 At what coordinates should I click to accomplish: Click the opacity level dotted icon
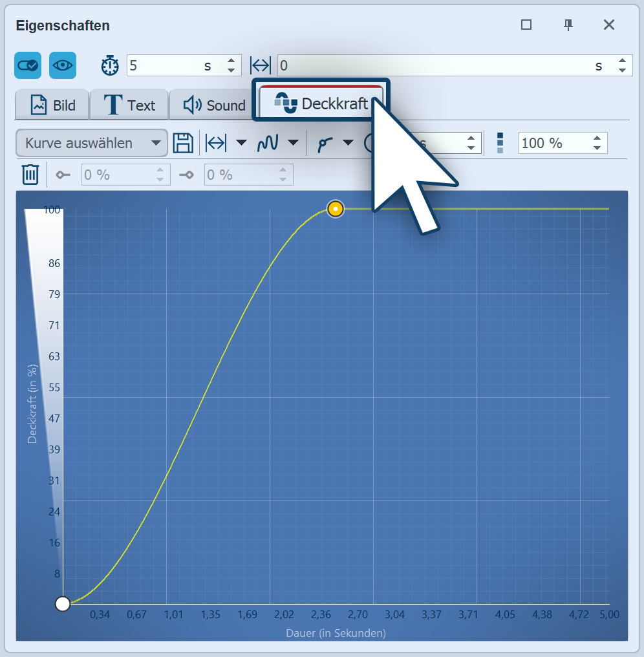point(500,143)
